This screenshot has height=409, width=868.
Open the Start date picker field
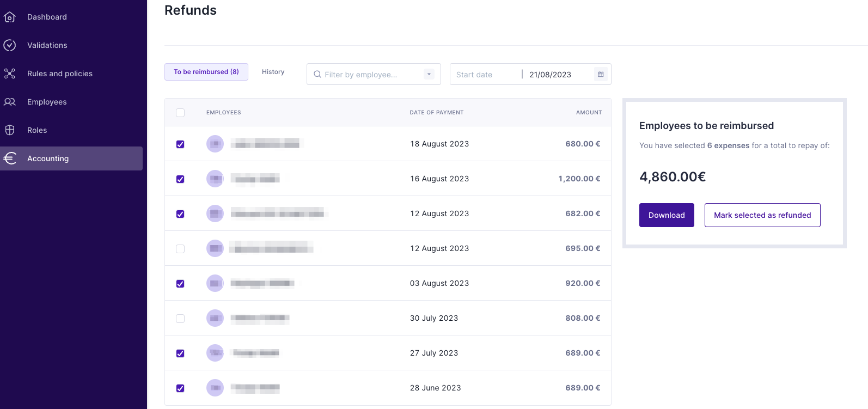(x=485, y=75)
